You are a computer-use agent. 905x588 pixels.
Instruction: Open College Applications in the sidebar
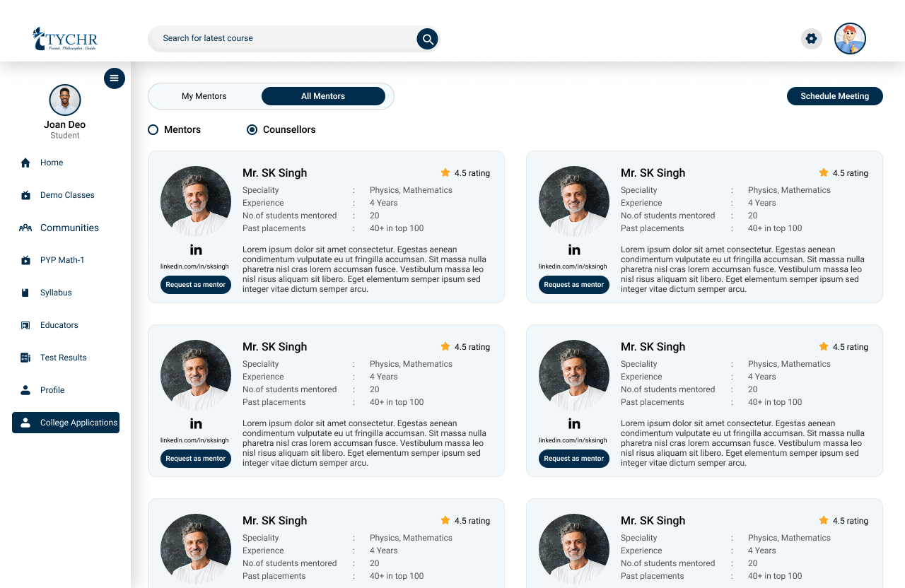pos(66,423)
